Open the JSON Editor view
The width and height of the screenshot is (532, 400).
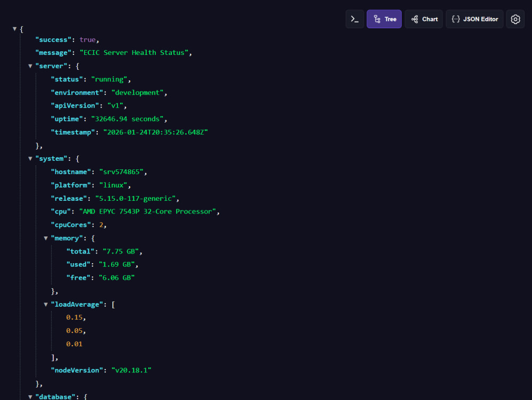(475, 19)
